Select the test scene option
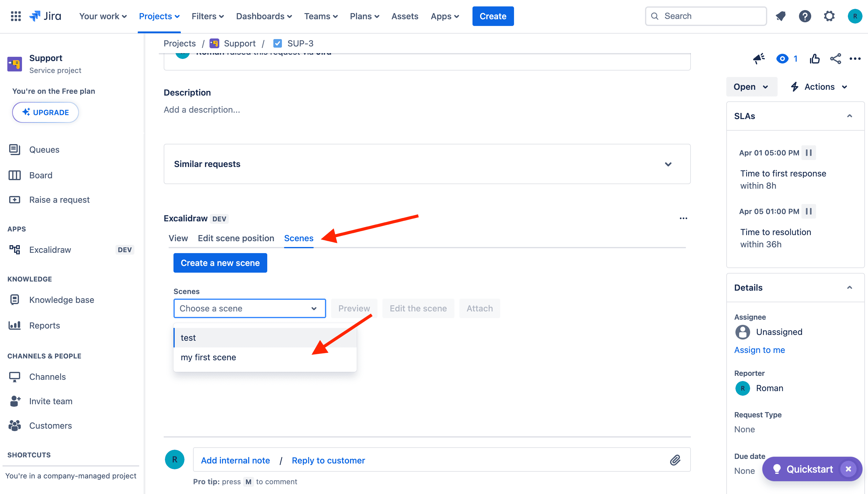Viewport: 868px width, 494px height. pyautogui.click(x=265, y=337)
